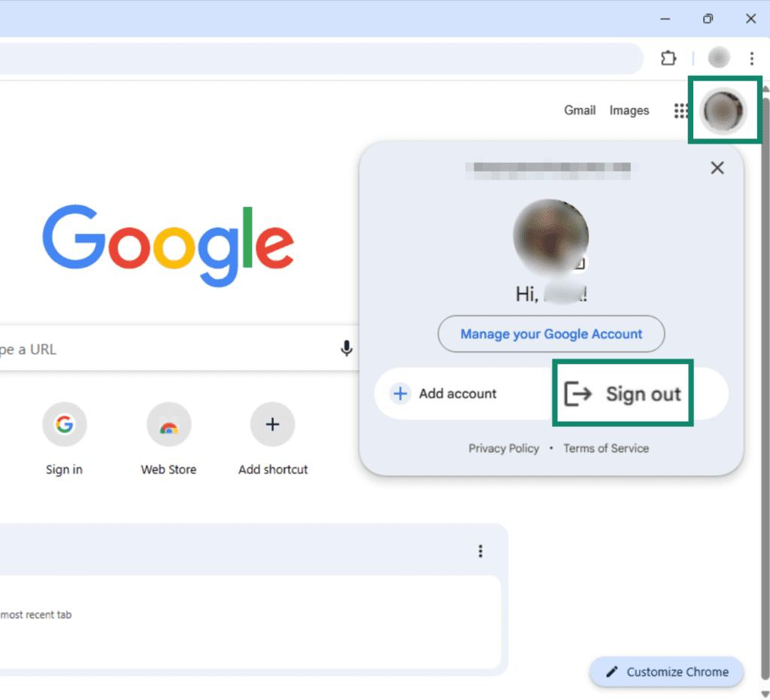Open the card's three-dot options
770x700 pixels.
[480, 551]
